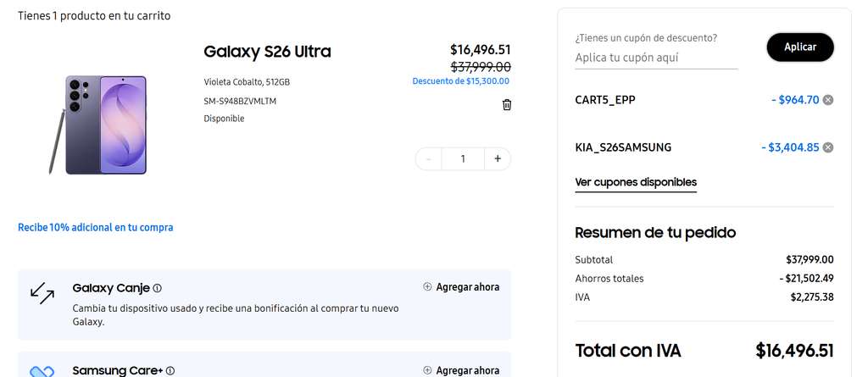
Task: Open Recibe 10% adicional en tu compra
Action: coord(95,228)
